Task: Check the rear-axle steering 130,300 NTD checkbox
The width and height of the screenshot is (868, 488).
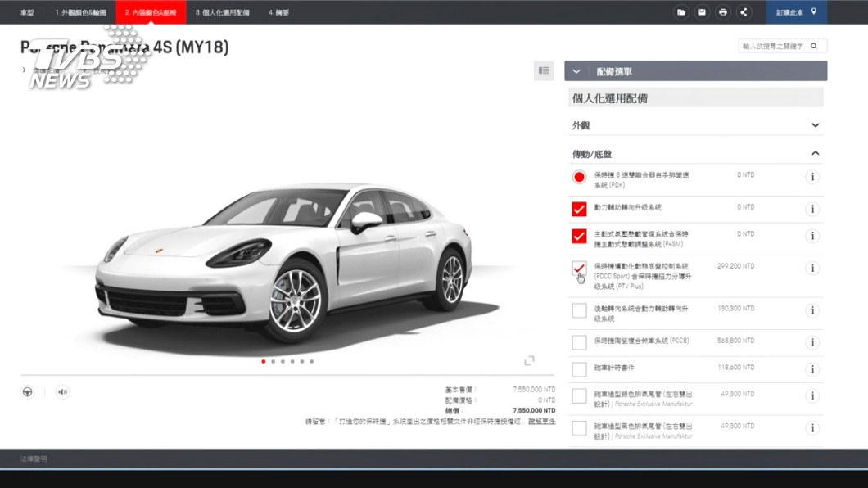Action: click(579, 310)
